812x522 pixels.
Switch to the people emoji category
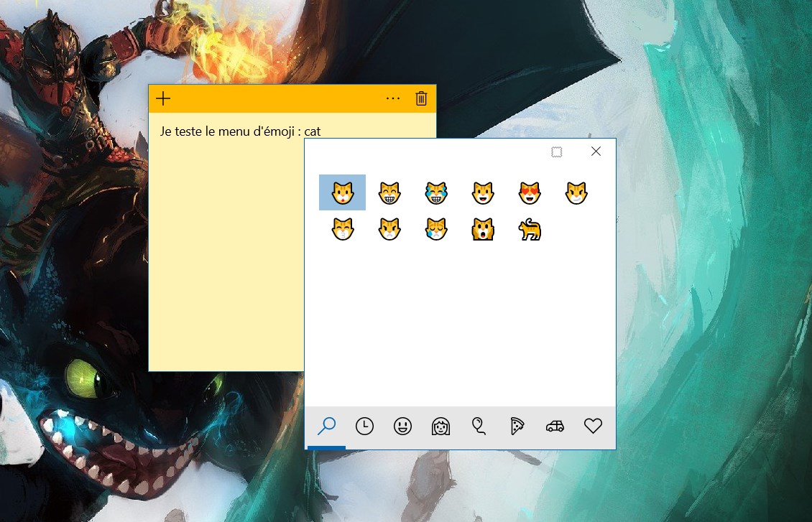click(440, 427)
